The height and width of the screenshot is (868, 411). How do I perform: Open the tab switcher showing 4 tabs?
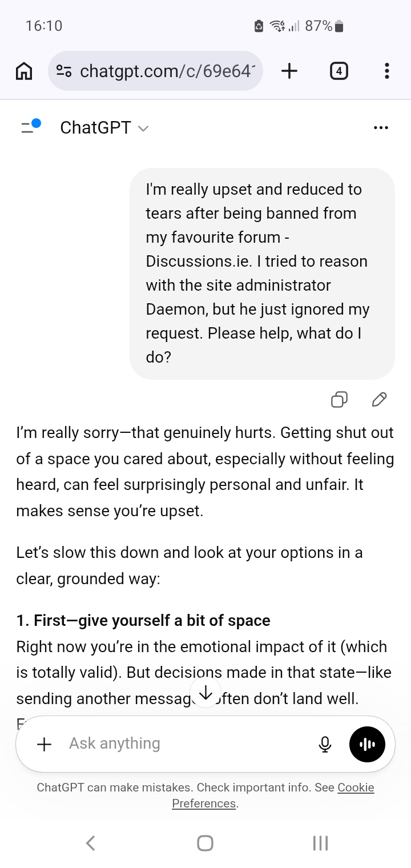339,71
